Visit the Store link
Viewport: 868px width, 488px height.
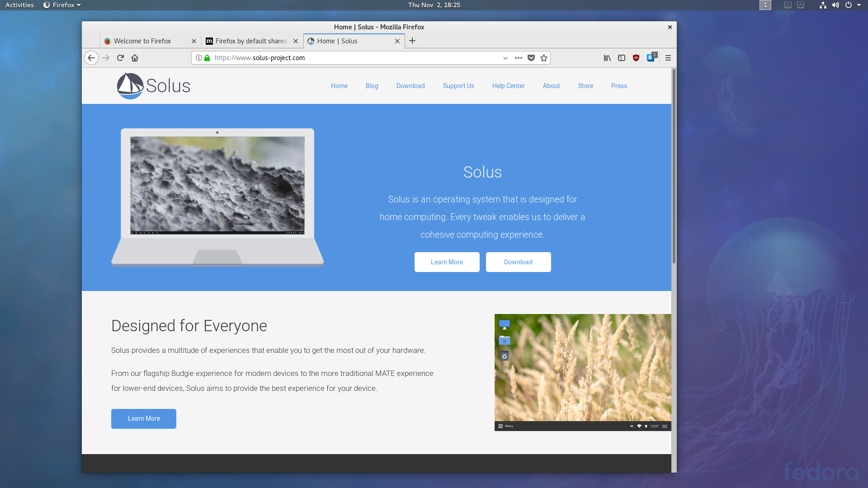585,86
